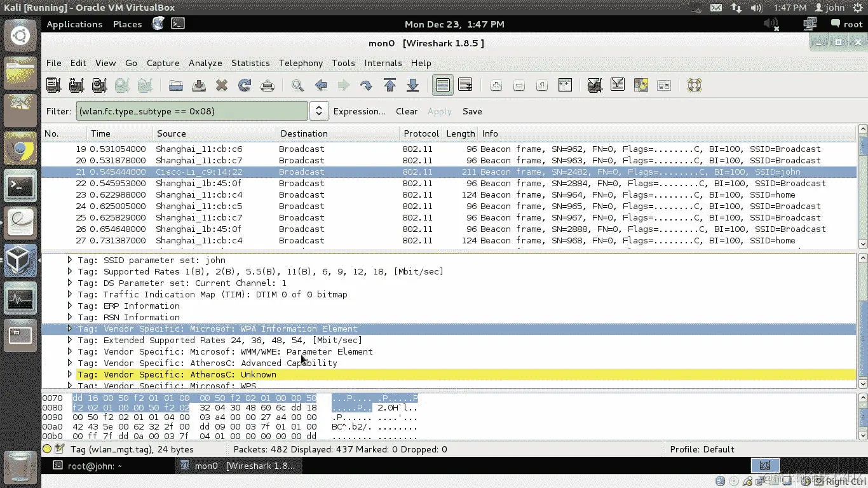
Task: Find a packet magnifier icon
Action: coord(297,85)
